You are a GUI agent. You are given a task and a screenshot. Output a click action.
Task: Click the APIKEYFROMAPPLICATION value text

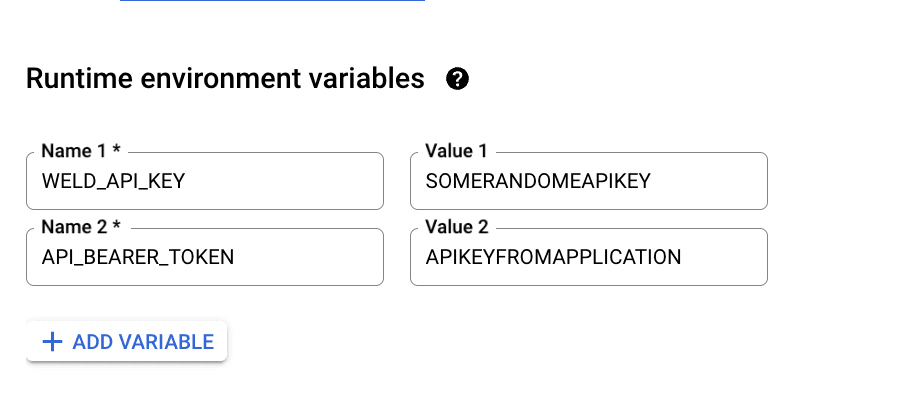(553, 257)
